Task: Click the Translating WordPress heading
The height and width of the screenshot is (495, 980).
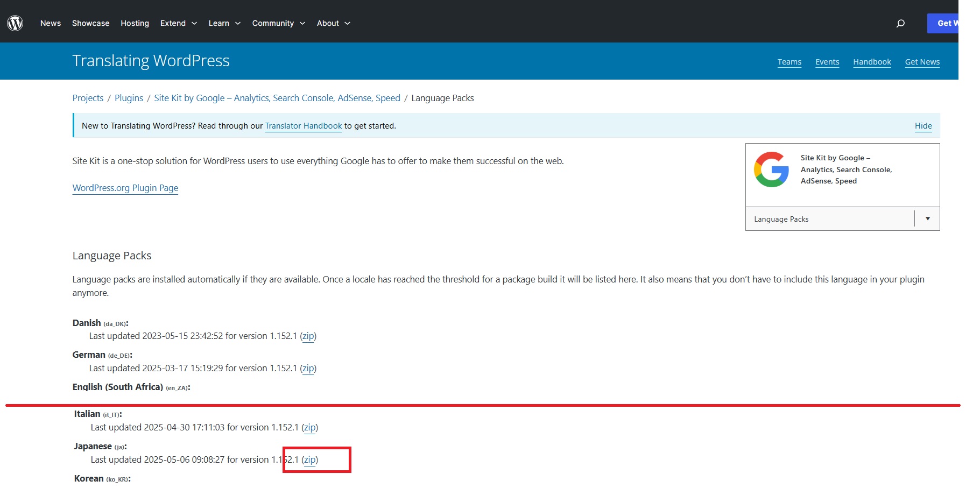Action: tap(151, 61)
